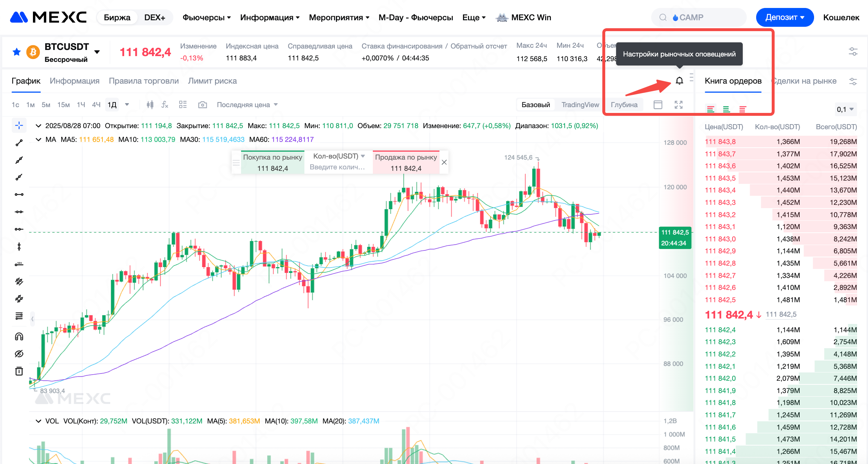
Task: Click the market alert bell icon
Action: (x=679, y=81)
